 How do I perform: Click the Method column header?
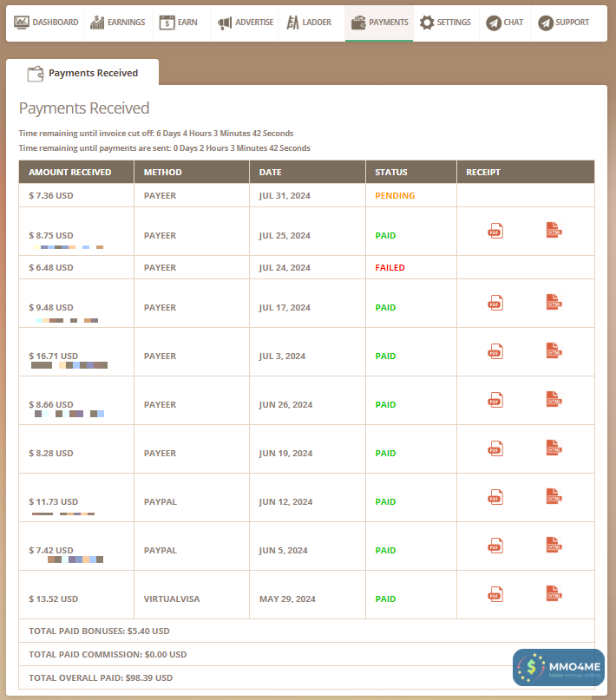coord(192,172)
